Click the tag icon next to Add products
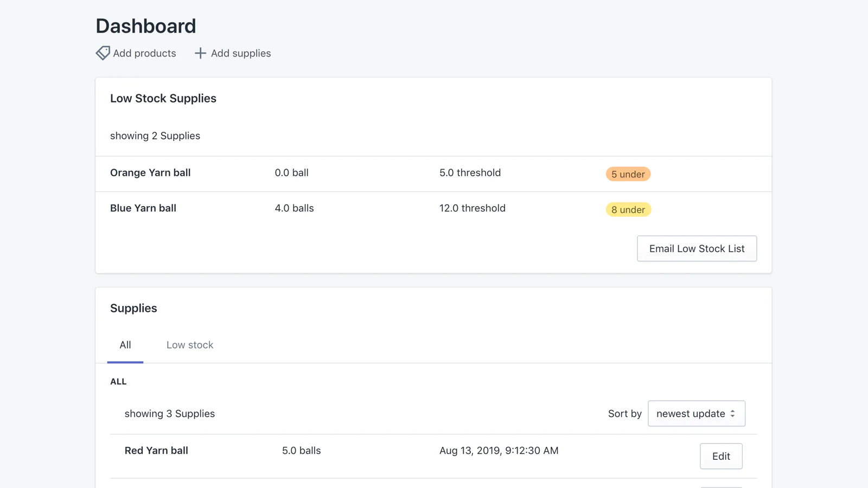 pyautogui.click(x=103, y=53)
